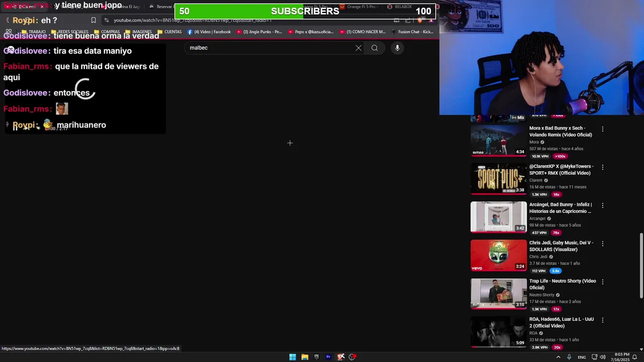Switch to the Orange Pi 5 Pro tab
Screen dimensions: 644x362
click(x=358, y=7)
